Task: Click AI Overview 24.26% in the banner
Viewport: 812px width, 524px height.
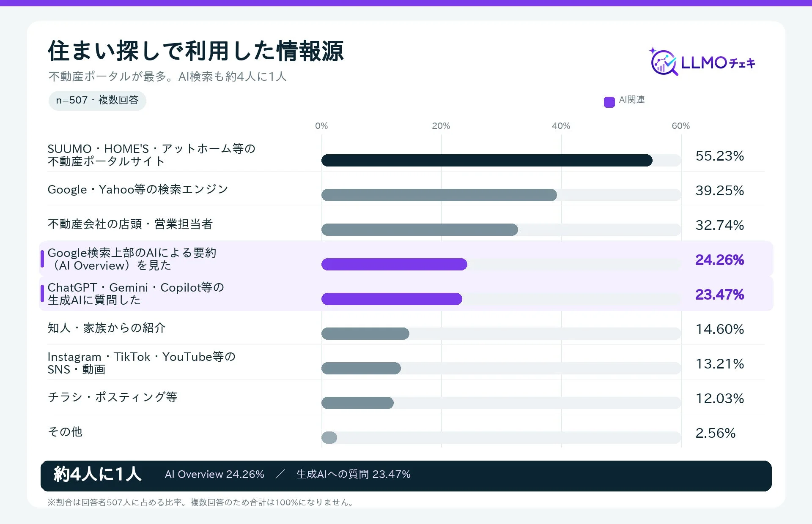Action: point(214,475)
